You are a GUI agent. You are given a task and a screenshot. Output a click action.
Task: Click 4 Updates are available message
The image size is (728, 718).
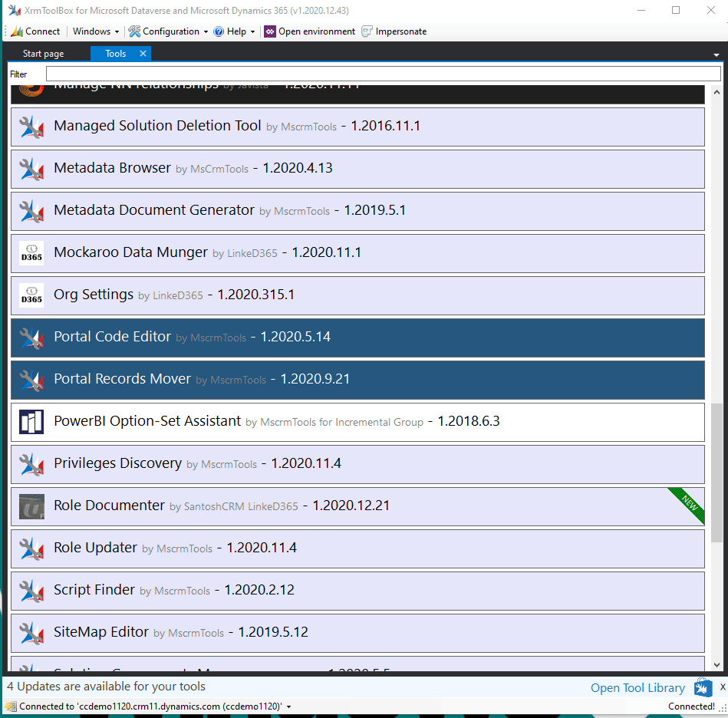(106, 687)
